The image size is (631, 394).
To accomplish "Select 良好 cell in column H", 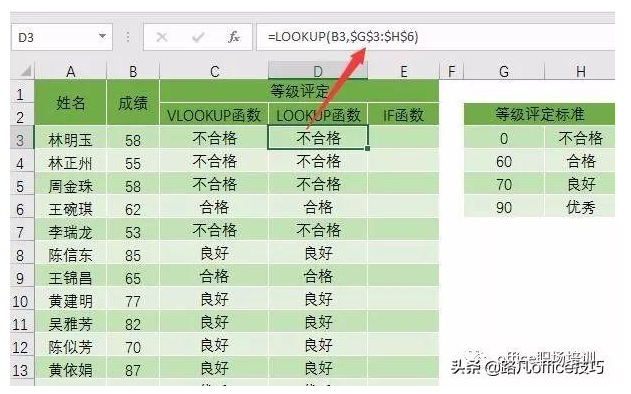I will 580,184.
